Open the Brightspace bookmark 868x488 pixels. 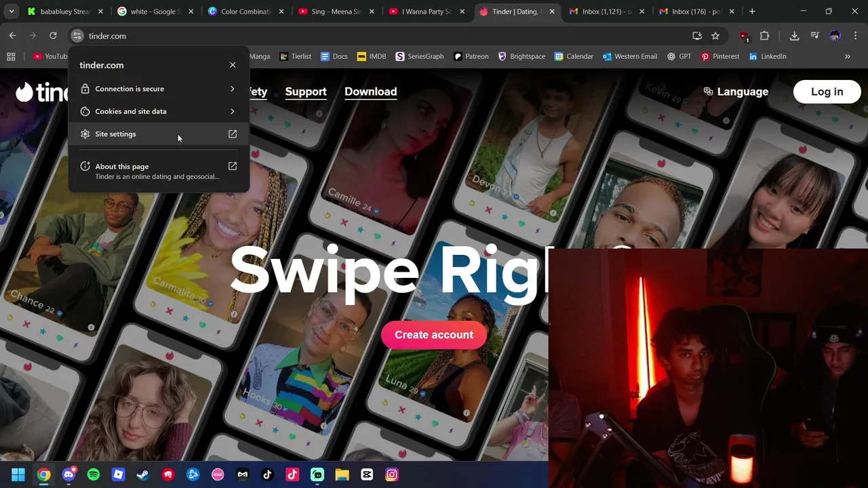[x=521, y=56]
